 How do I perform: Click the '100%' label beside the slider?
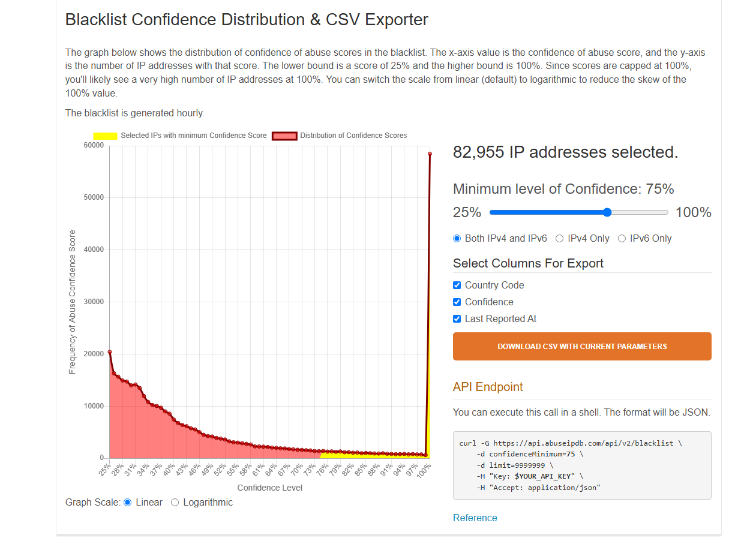[694, 212]
